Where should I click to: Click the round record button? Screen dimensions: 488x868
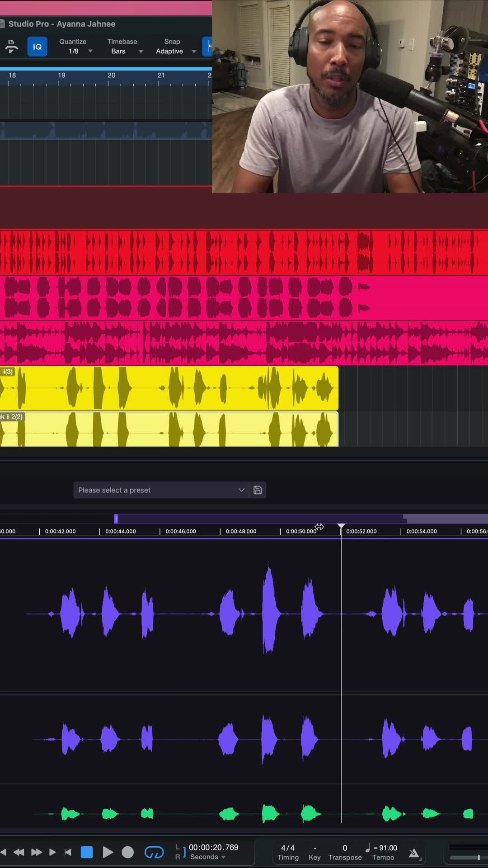(x=128, y=852)
